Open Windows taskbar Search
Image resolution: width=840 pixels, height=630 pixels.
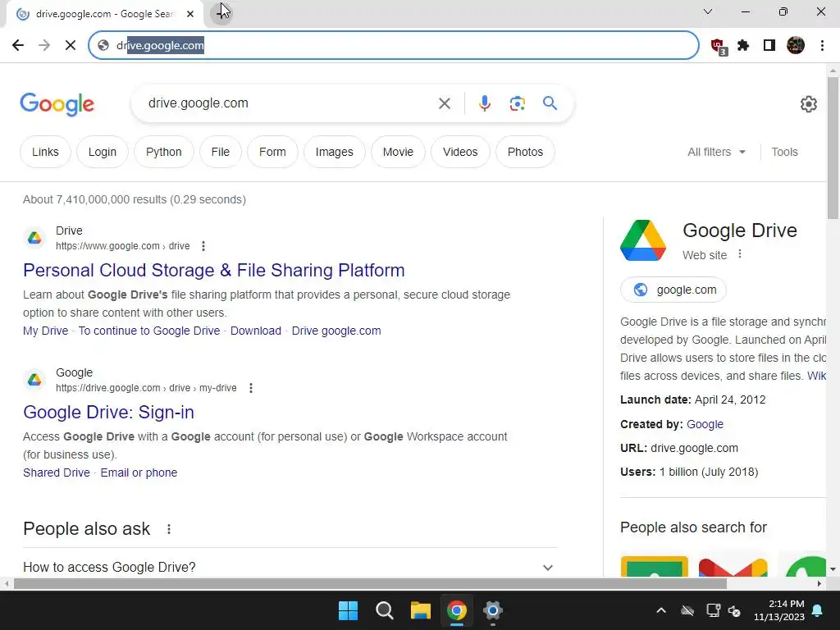(x=385, y=610)
